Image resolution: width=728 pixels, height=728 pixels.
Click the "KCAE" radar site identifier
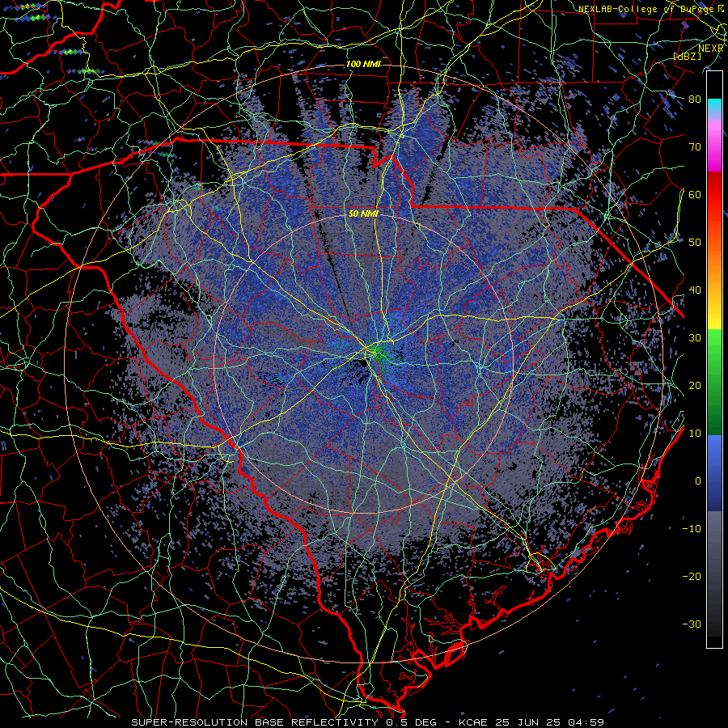coord(472,722)
